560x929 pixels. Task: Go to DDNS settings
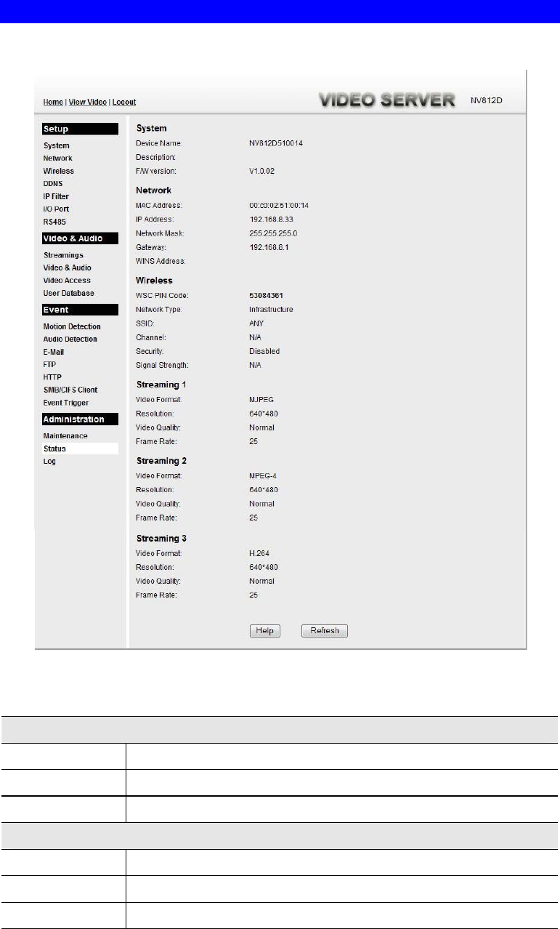(x=53, y=184)
